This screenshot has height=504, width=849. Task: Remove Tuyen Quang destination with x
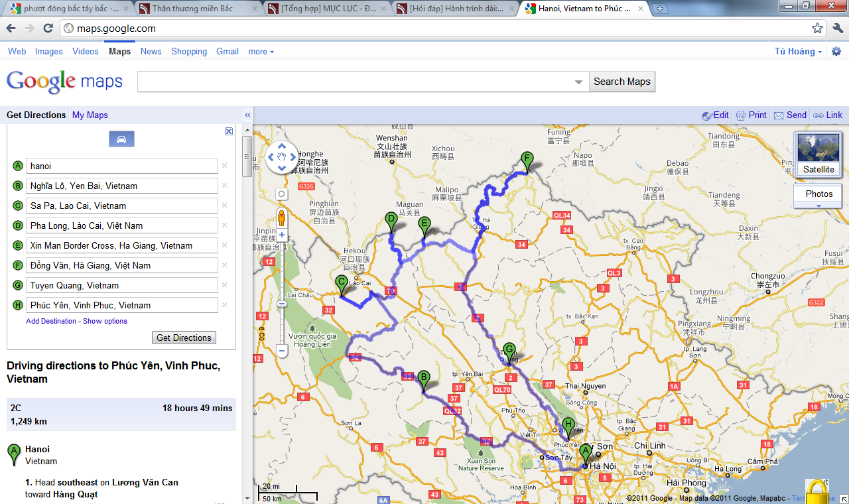(224, 285)
